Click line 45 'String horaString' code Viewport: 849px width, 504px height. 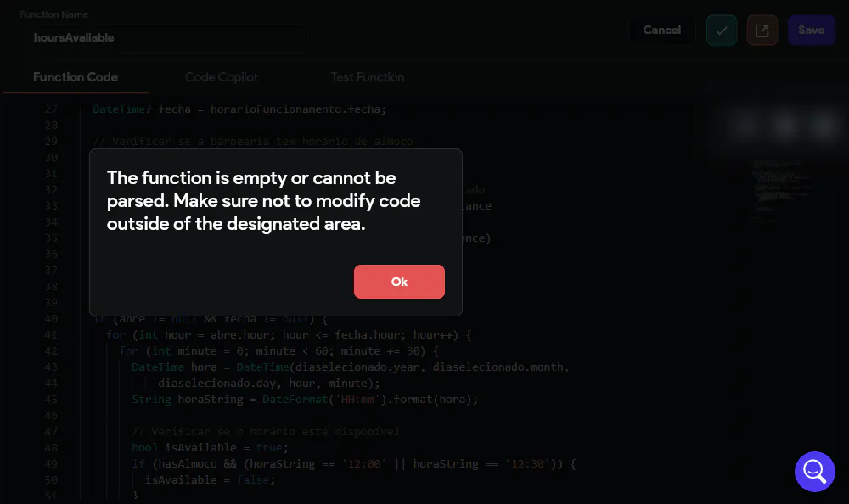(x=305, y=400)
